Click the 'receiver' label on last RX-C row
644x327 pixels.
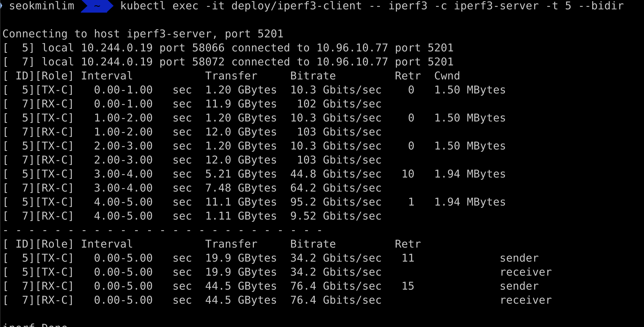[x=526, y=300]
